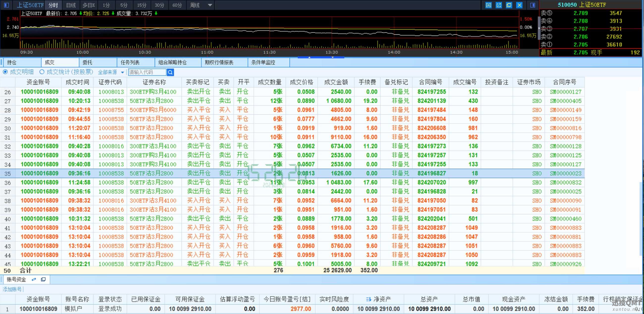Switch to the 30分 chart period

tap(159, 5)
